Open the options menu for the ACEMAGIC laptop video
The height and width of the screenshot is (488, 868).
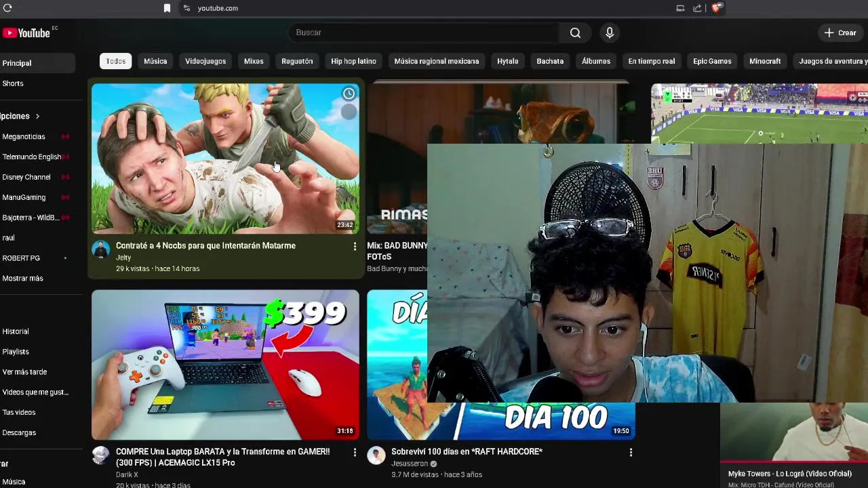355,453
